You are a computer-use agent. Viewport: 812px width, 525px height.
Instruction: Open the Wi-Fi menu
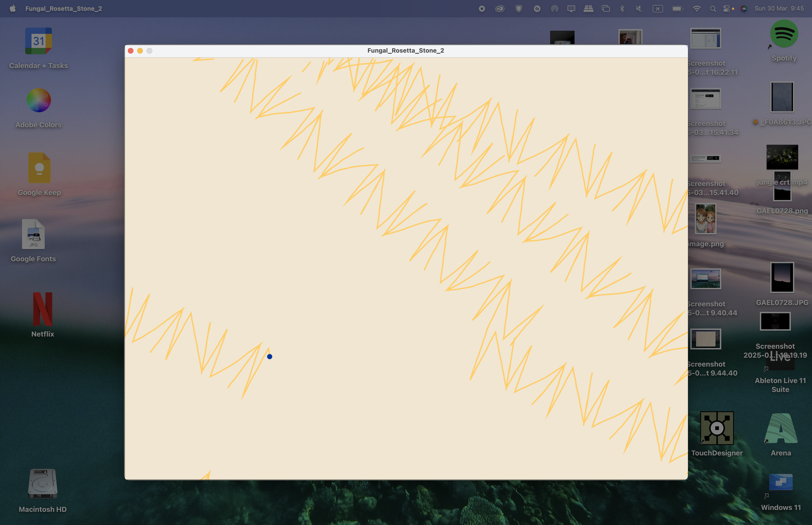point(697,8)
